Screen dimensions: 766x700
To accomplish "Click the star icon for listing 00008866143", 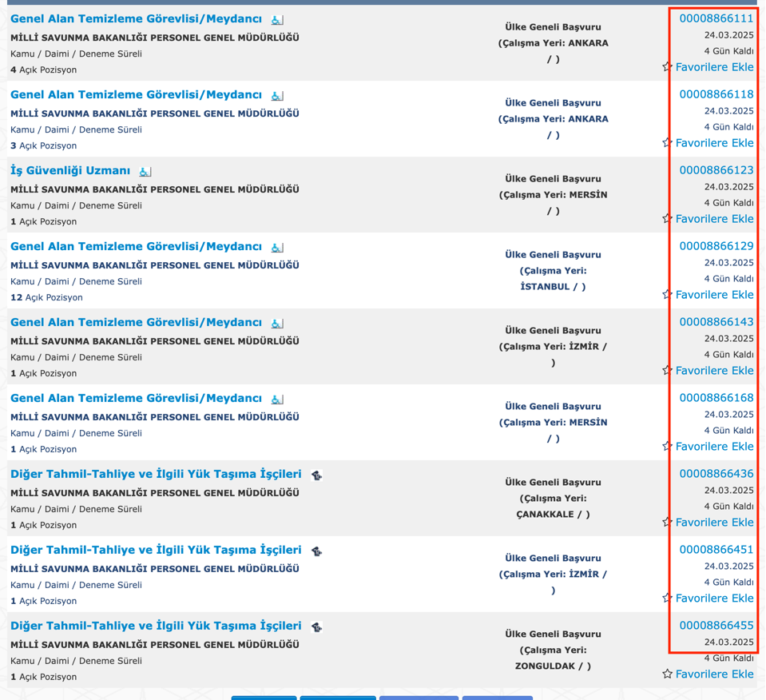I will [x=667, y=371].
